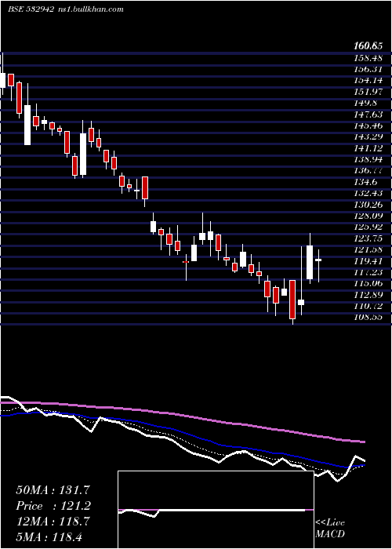
Task: Select the 110.72 price level label
Action: (368, 307)
